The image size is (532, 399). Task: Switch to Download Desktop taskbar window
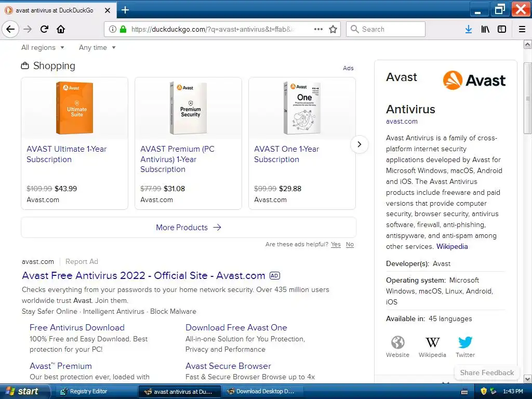(261, 391)
